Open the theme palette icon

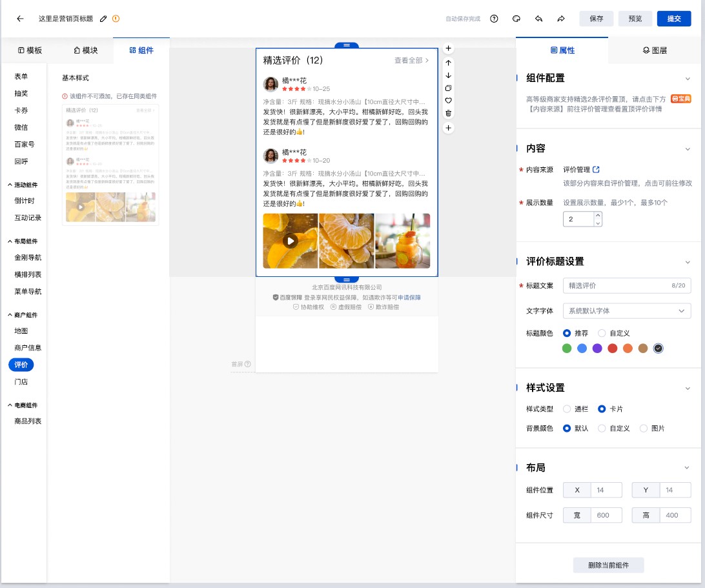point(516,19)
